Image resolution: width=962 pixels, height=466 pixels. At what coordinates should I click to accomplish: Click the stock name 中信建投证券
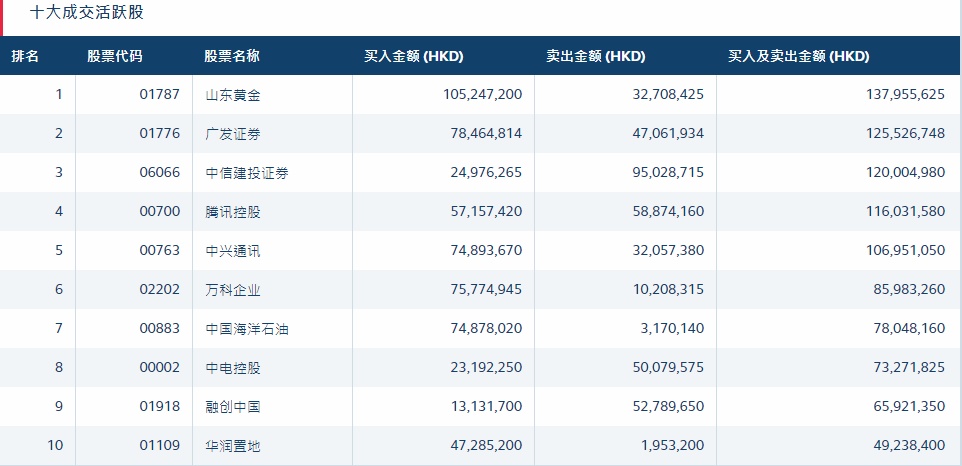tap(247, 174)
